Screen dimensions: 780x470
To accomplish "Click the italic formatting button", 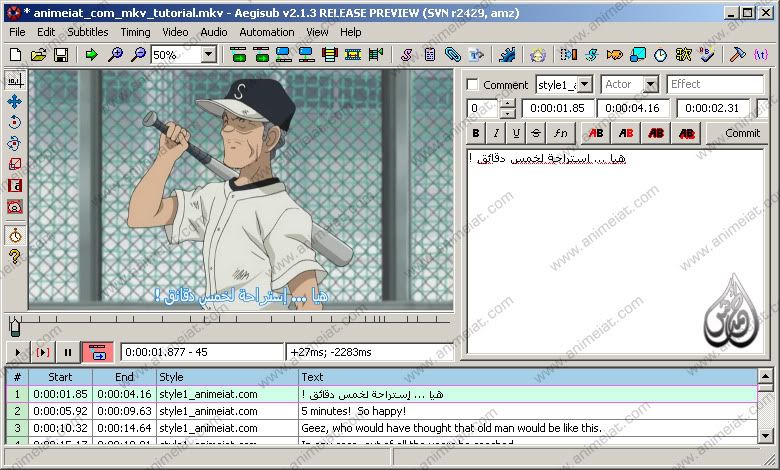I will 496,133.
